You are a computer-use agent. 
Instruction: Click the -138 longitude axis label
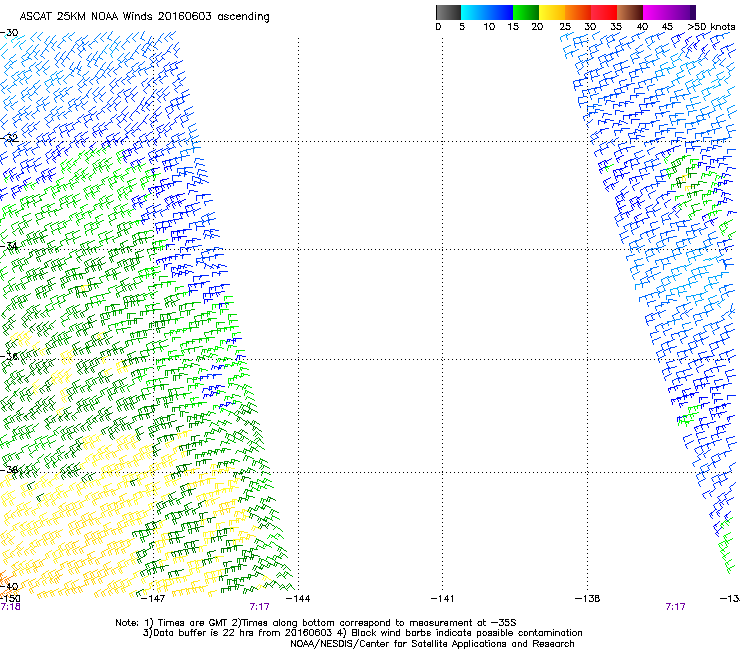(588, 599)
